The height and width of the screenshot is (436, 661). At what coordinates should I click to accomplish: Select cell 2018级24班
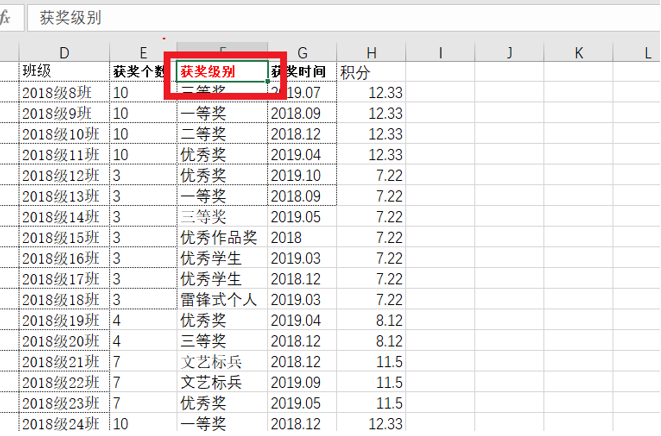64,423
